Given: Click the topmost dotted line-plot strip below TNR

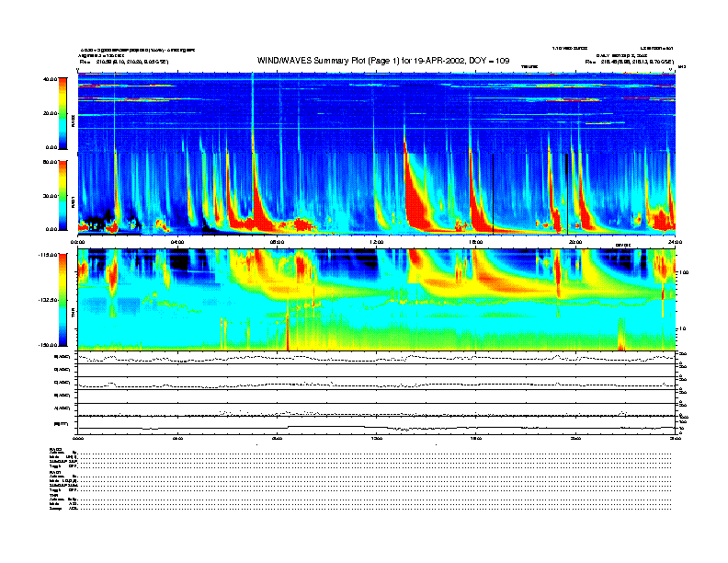Looking at the screenshot, I should [x=377, y=358].
